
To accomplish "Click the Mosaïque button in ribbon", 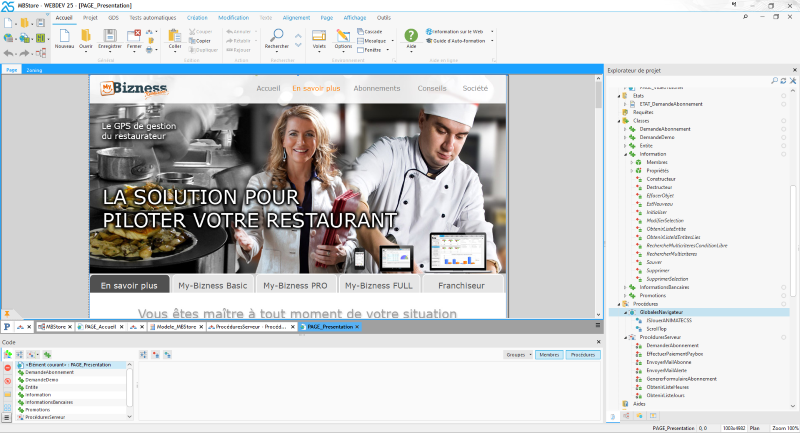I will click(x=372, y=41).
